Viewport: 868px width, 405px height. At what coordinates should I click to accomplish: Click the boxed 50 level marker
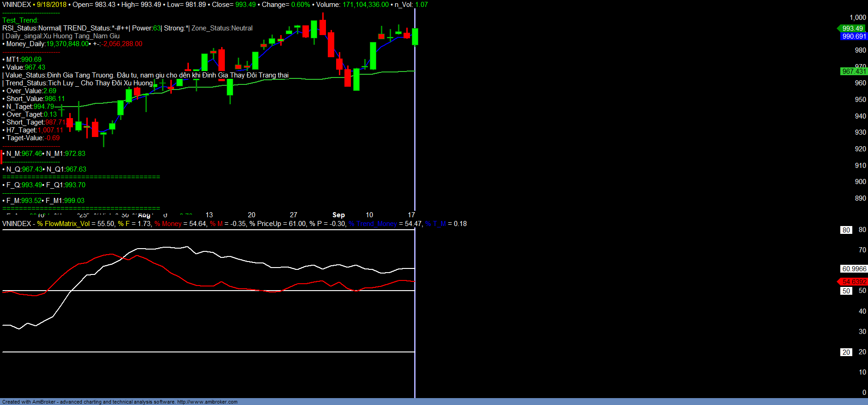click(x=846, y=291)
